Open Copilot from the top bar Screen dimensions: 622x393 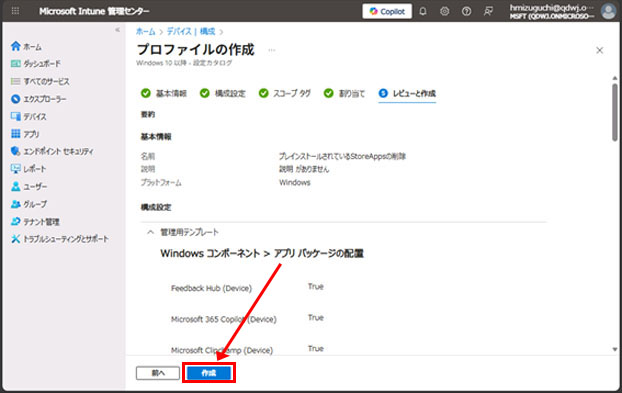[x=387, y=12]
